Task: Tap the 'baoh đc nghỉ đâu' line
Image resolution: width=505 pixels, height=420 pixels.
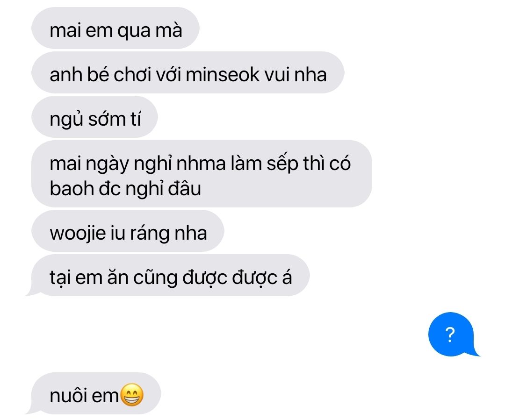Action: click(x=125, y=188)
